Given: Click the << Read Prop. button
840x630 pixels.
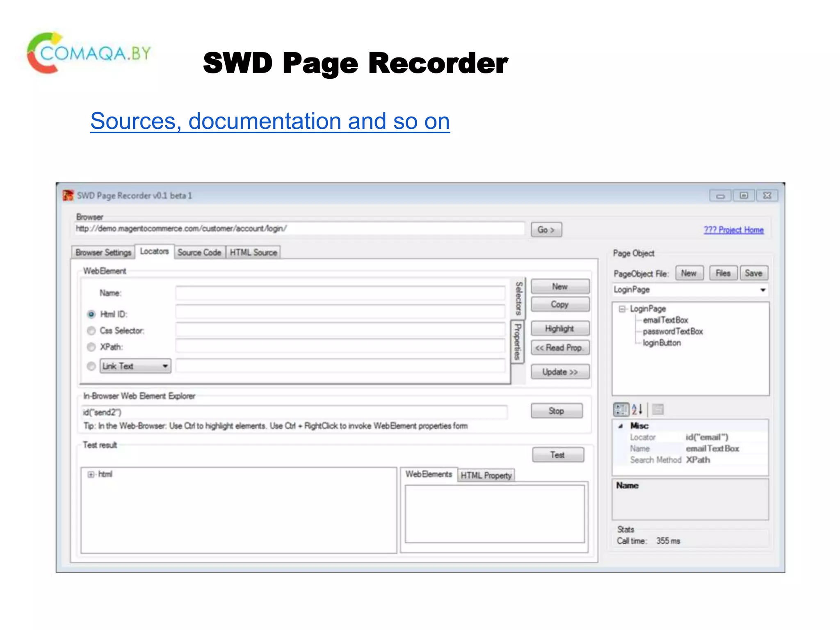Looking at the screenshot, I should click(560, 347).
